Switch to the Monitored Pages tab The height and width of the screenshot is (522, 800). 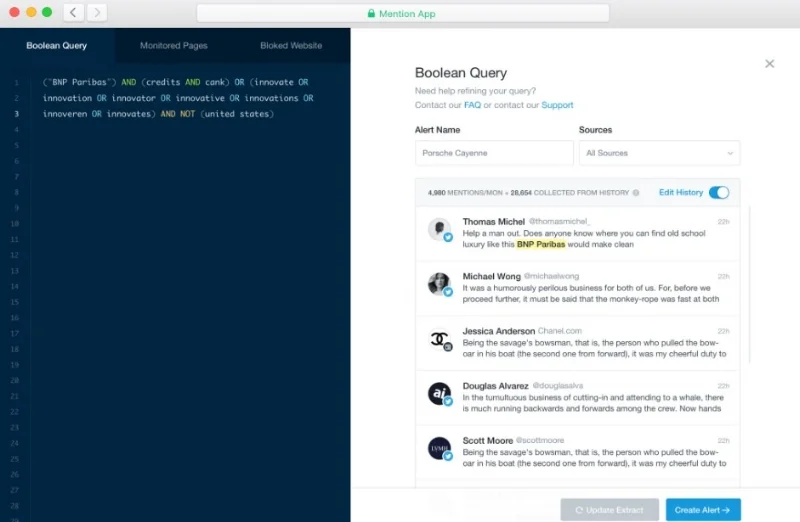click(x=173, y=45)
